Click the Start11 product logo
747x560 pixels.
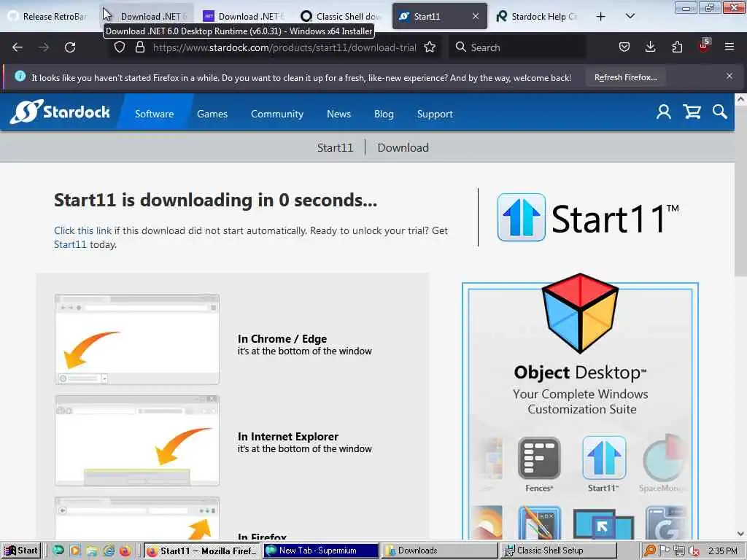(x=589, y=217)
